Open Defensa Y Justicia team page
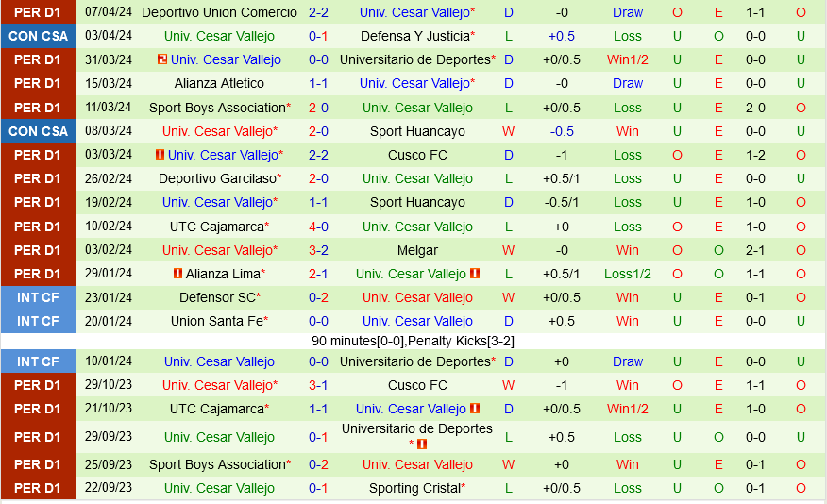 coord(414,36)
